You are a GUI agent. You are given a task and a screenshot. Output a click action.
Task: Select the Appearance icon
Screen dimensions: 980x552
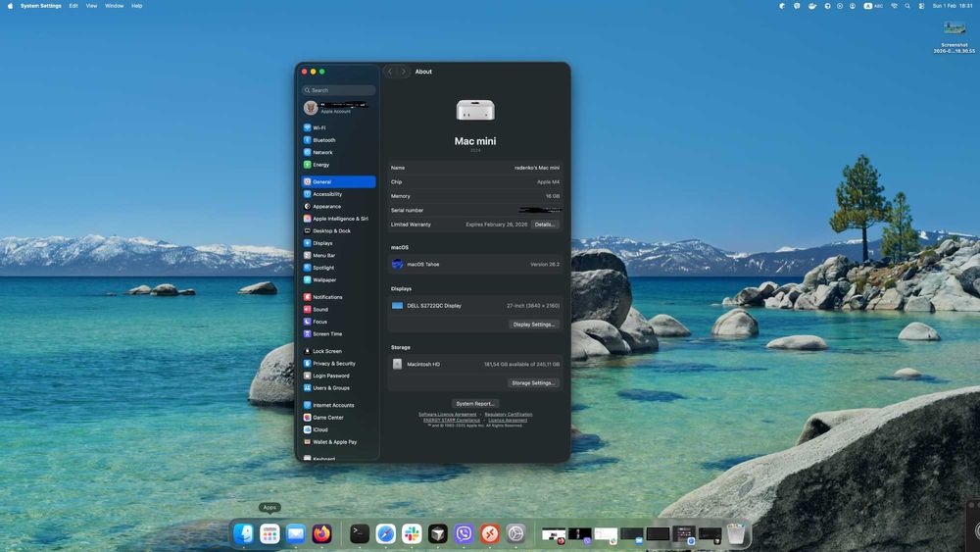pyautogui.click(x=307, y=206)
